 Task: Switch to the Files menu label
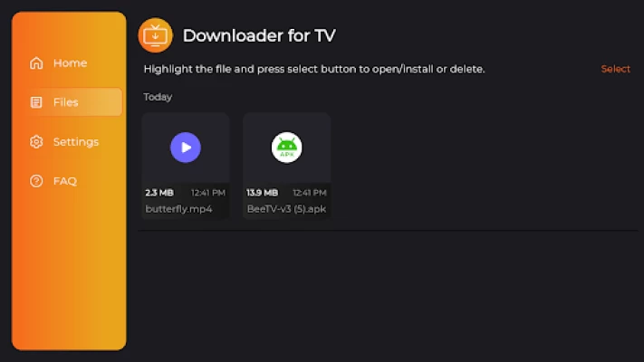click(x=66, y=102)
